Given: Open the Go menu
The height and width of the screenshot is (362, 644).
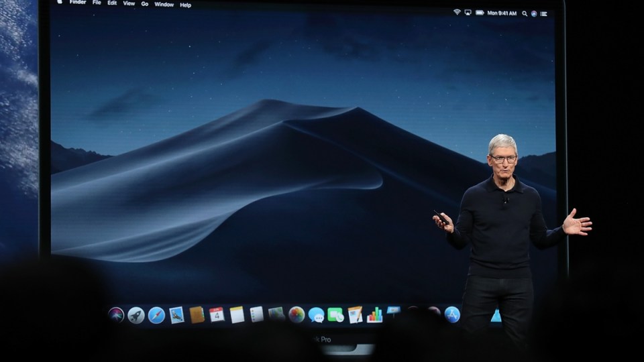Looking at the screenshot, I should click(x=145, y=4).
